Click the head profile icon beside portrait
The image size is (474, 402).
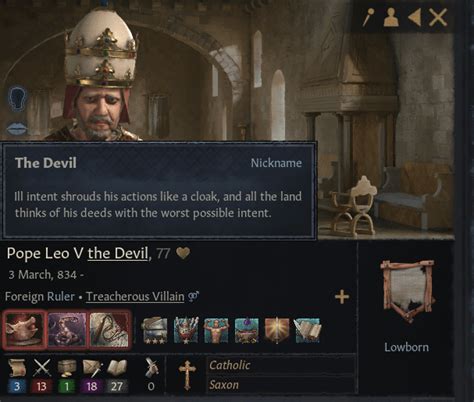point(17,98)
